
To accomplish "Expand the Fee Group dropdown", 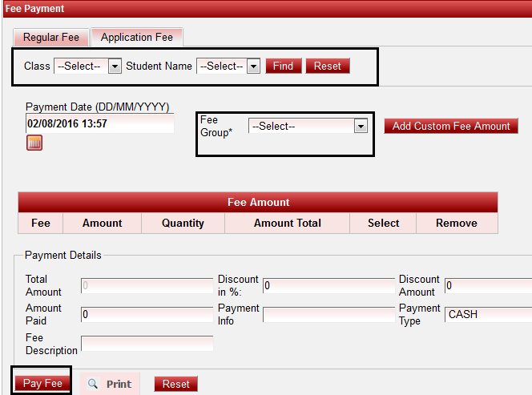I will coord(308,127).
